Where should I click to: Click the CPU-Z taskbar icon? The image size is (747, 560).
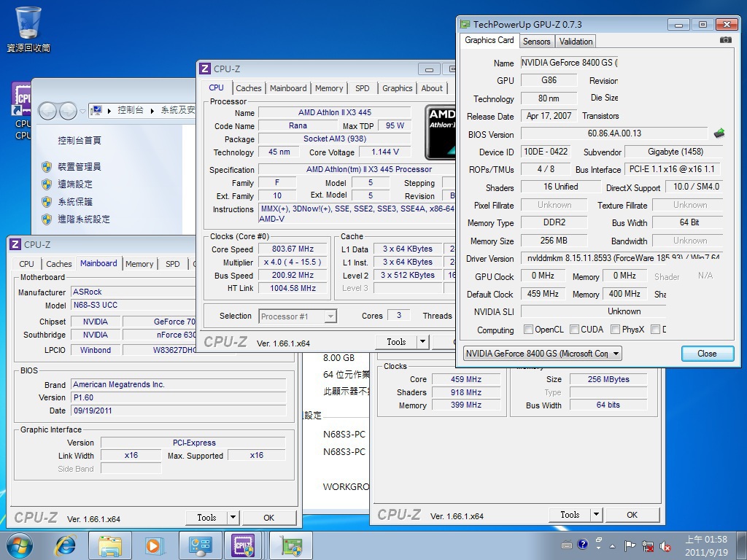242,545
